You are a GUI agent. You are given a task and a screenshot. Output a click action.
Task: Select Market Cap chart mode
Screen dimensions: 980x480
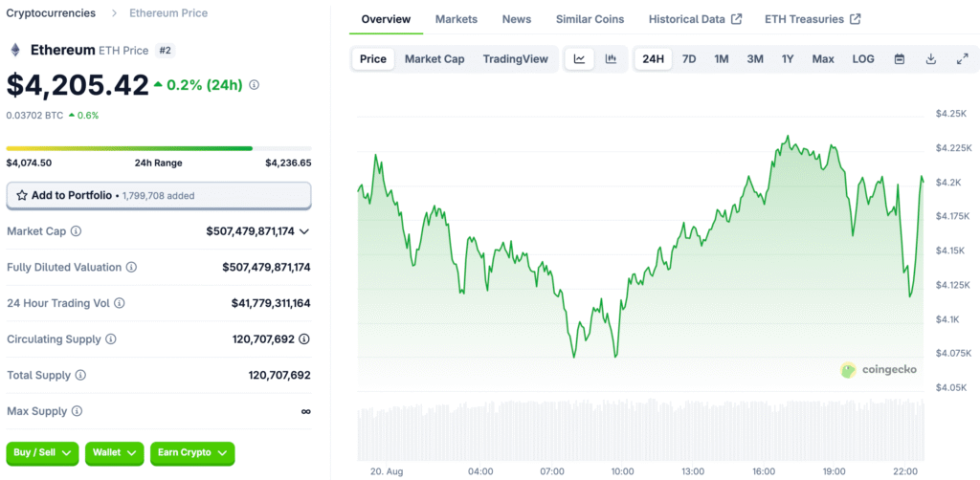434,59
